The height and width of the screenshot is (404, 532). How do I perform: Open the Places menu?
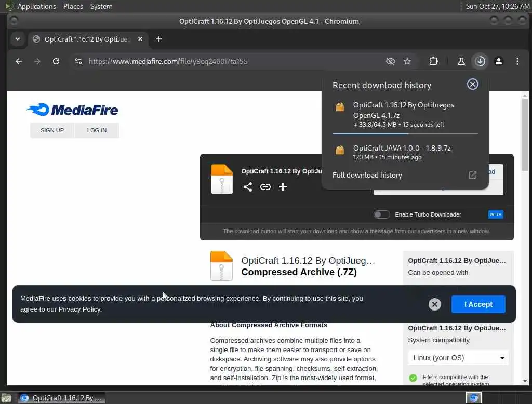point(73,6)
